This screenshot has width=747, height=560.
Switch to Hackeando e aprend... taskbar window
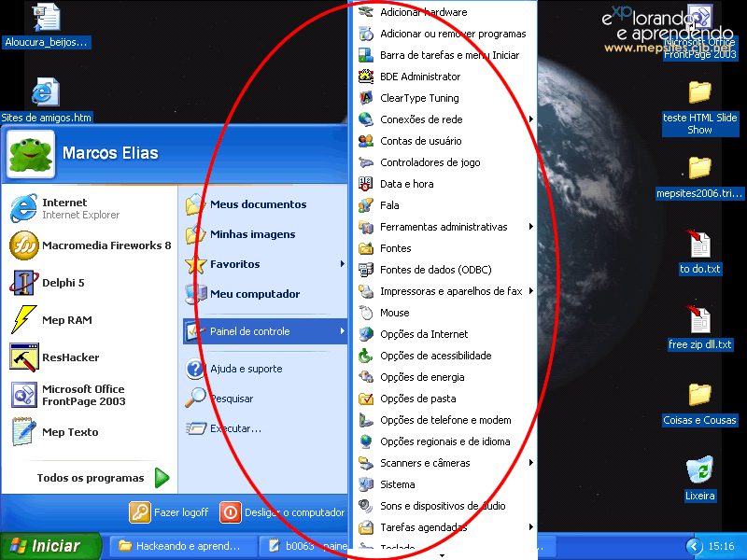coord(183,546)
